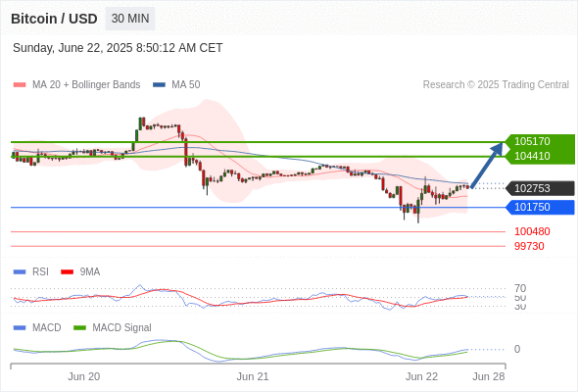Click the 100480 red support value

click(x=532, y=231)
